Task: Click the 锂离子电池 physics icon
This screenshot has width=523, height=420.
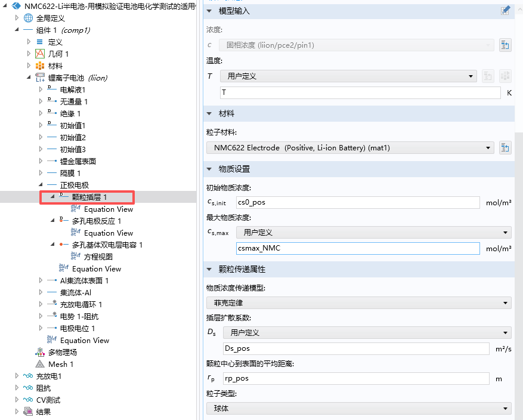Action: tap(40, 78)
